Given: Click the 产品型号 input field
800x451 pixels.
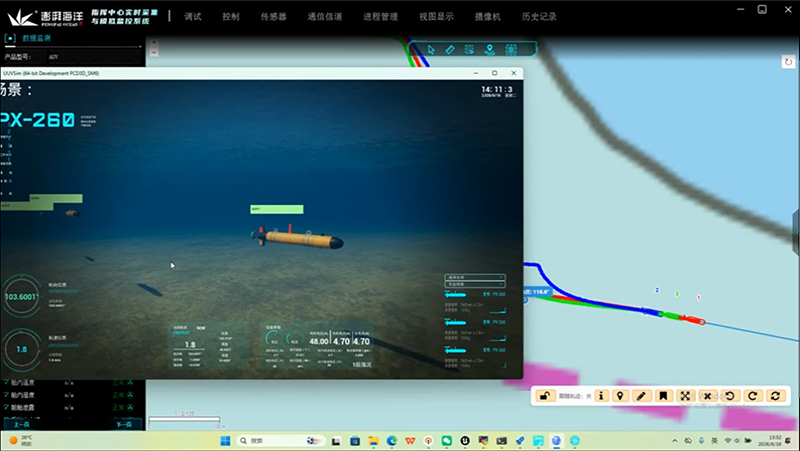Looking at the screenshot, I should (93, 57).
